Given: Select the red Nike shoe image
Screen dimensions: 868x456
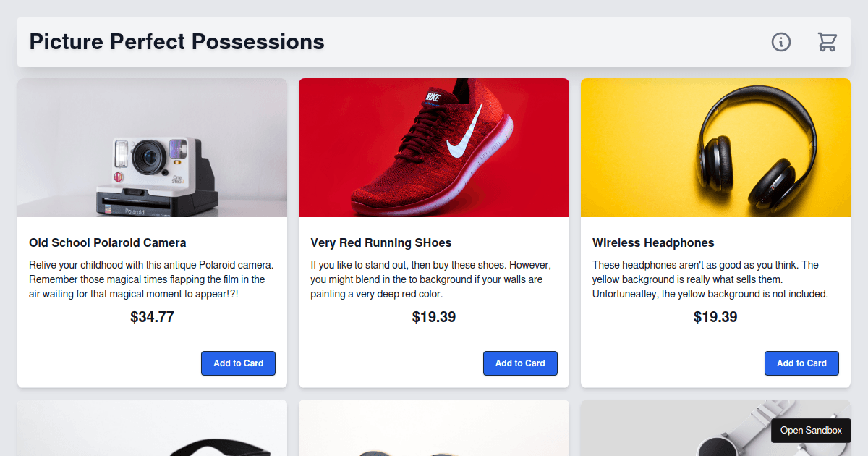Looking at the screenshot, I should pyautogui.click(x=434, y=148).
